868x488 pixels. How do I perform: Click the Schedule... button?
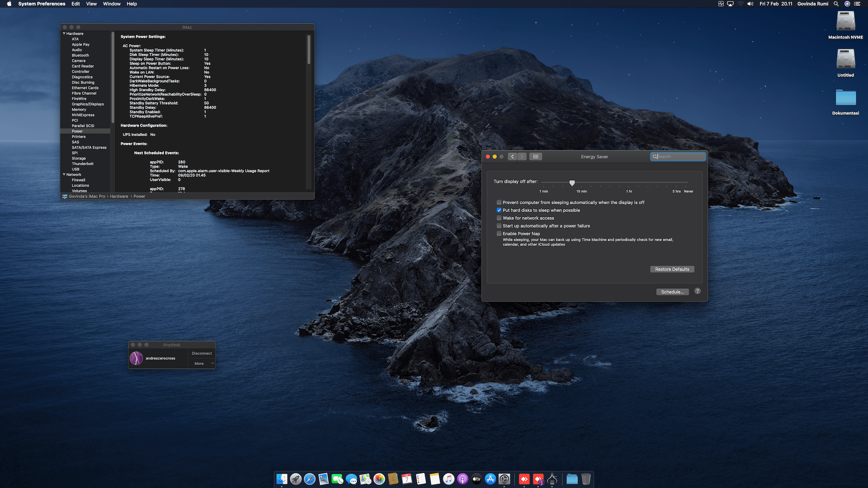tap(672, 292)
